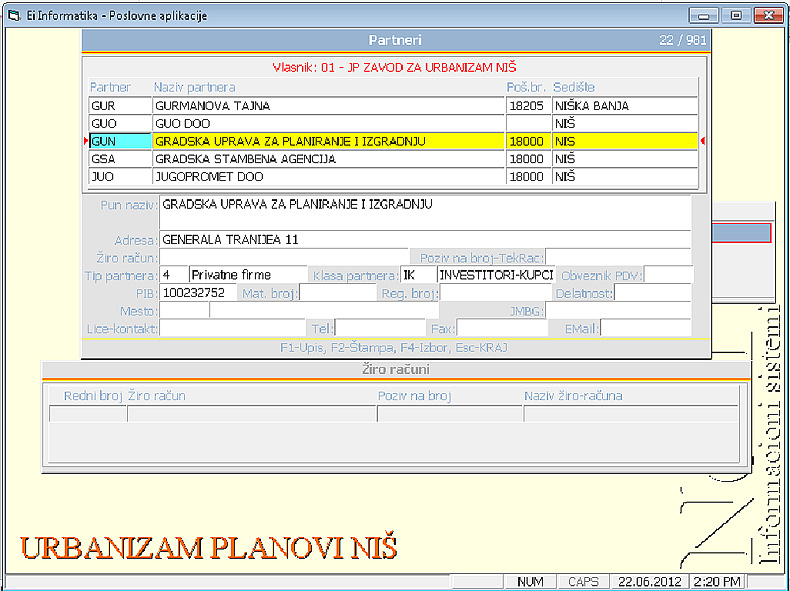Close the Ei Informatika window

[767, 16]
